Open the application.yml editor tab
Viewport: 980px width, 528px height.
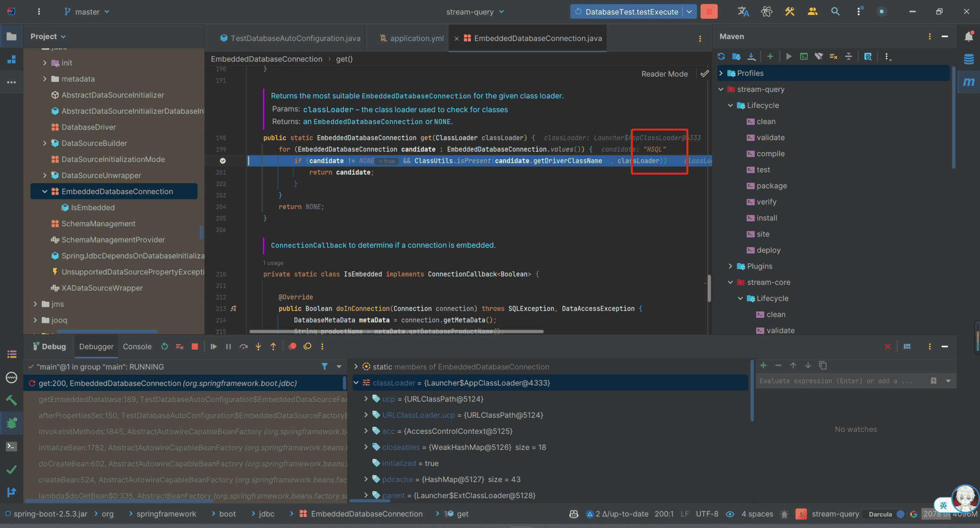pos(416,38)
